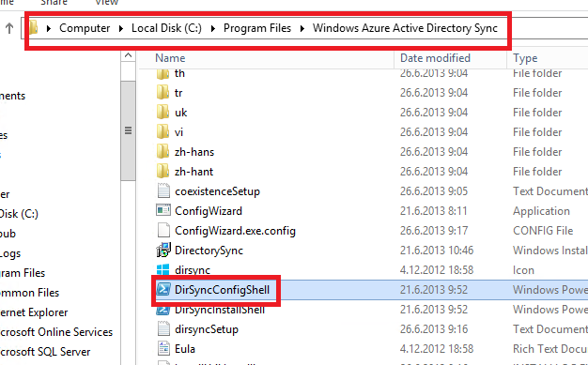The height and width of the screenshot is (365, 588).
Task: Open the dropdown arrow after Program Files
Action: [302, 28]
